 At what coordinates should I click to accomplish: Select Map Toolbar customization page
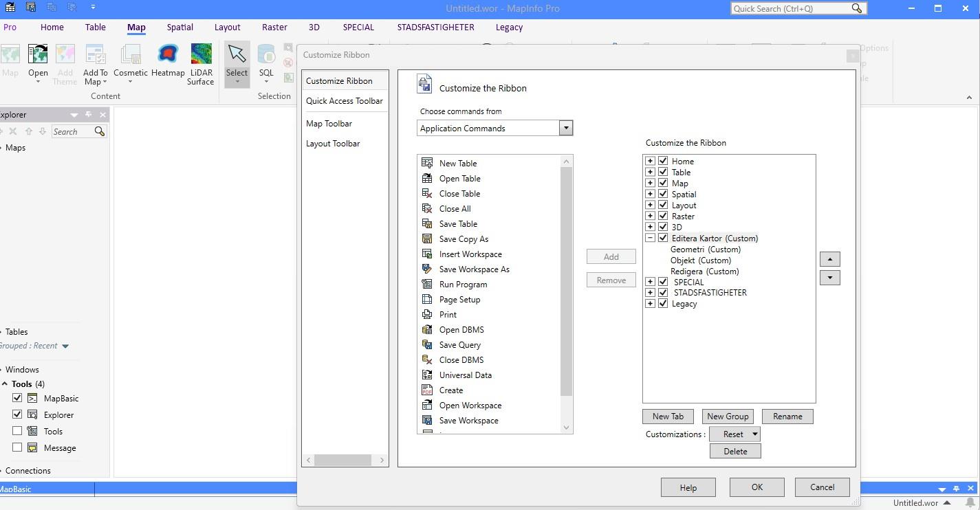click(x=329, y=124)
